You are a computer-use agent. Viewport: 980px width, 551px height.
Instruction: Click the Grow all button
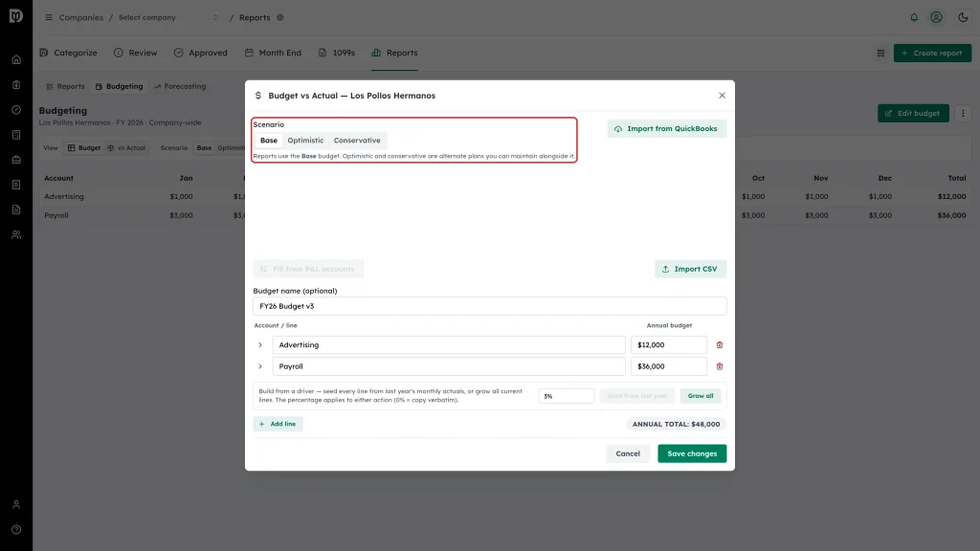click(700, 396)
